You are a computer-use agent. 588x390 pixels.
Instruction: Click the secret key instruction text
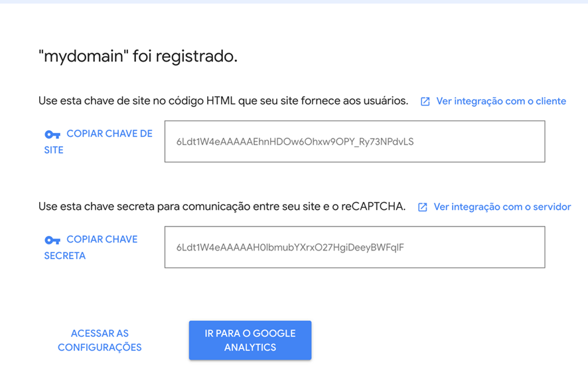(219, 207)
